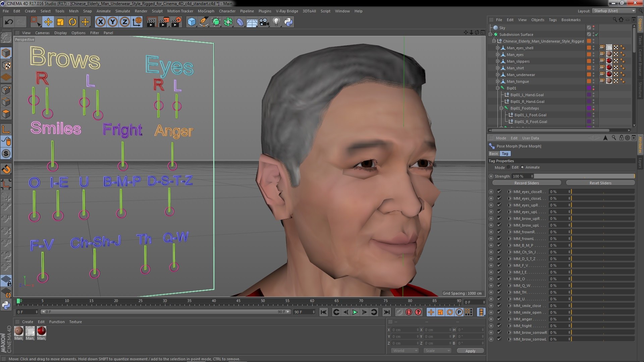Toggle the Z axis lock

tap(125, 22)
